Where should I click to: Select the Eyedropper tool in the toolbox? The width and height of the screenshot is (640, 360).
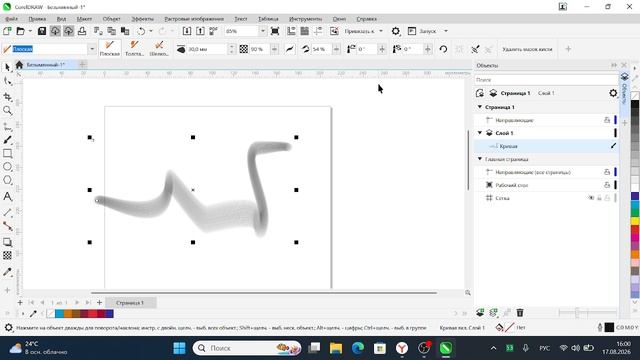point(7,272)
